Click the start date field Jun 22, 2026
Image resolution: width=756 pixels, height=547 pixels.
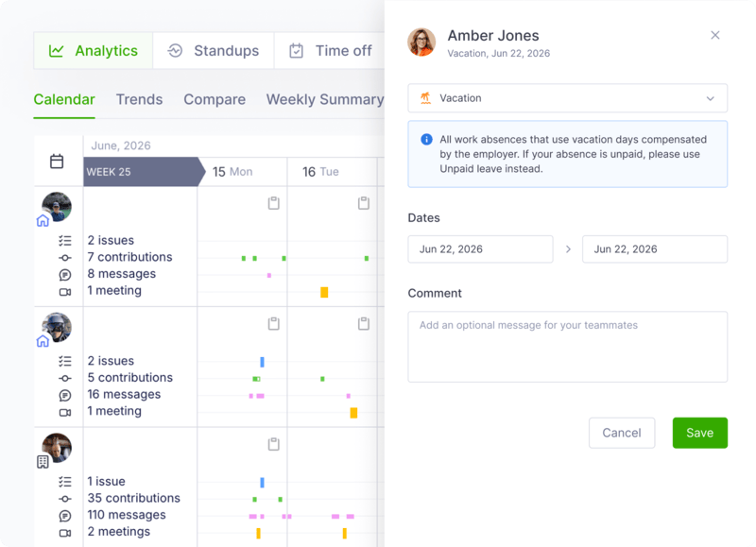click(480, 249)
